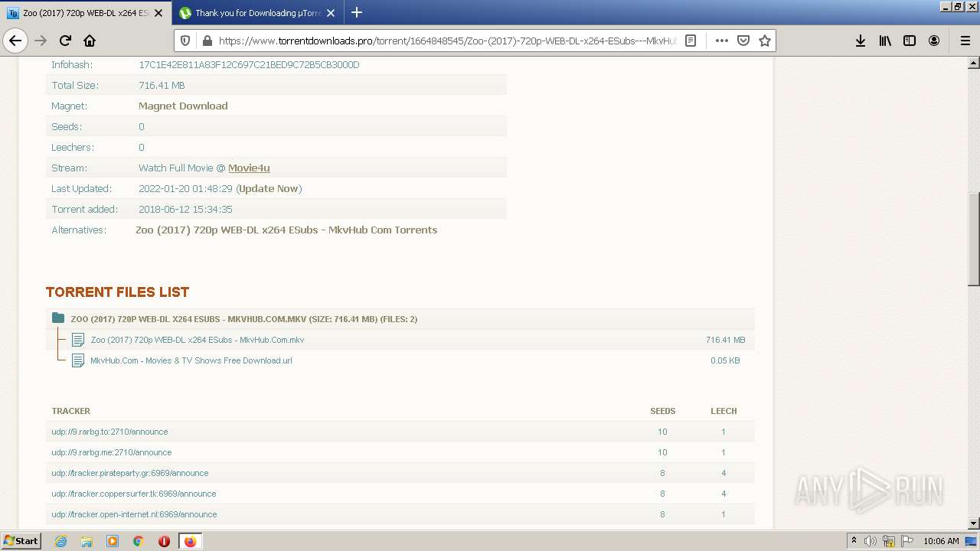Image resolution: width=980 pixels, height=551 pixels.
Task: Show hidden system tray icons
Action: pos(854,541)
